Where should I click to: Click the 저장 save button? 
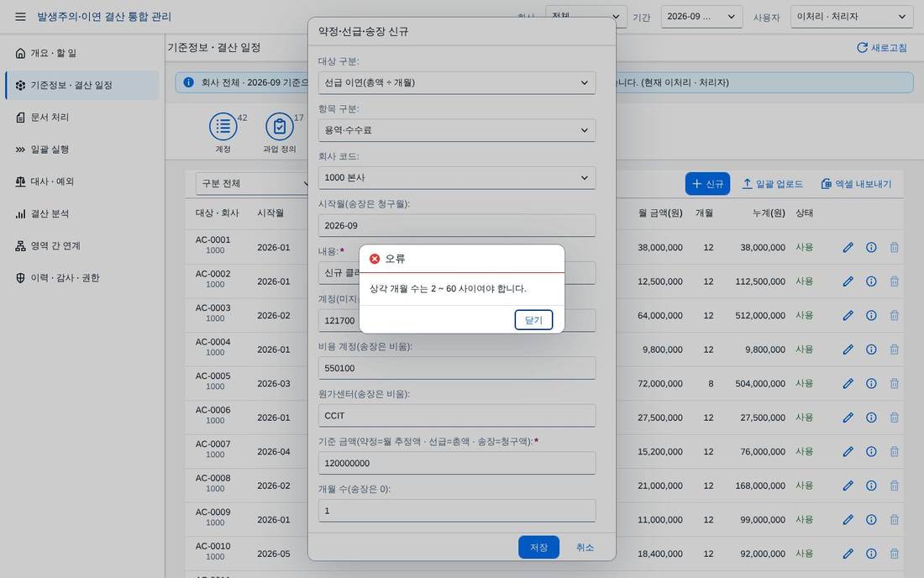click(538, 548)
